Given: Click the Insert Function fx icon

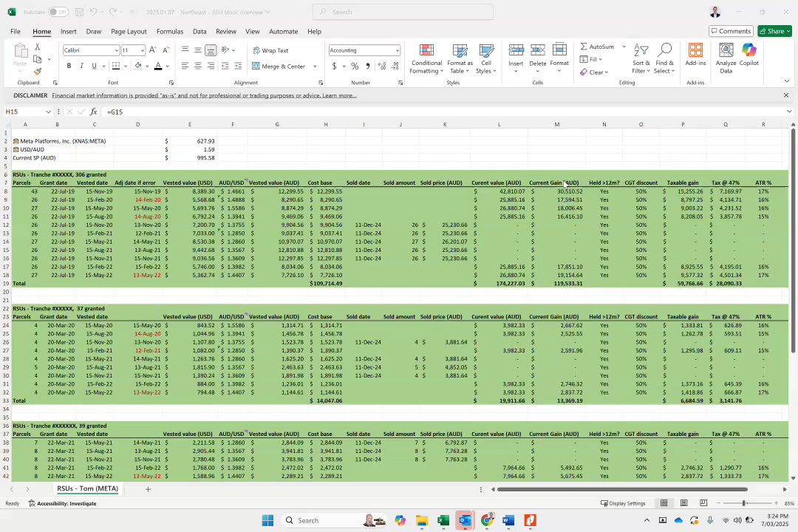Looking at the screenshot, I should (94, 112).
